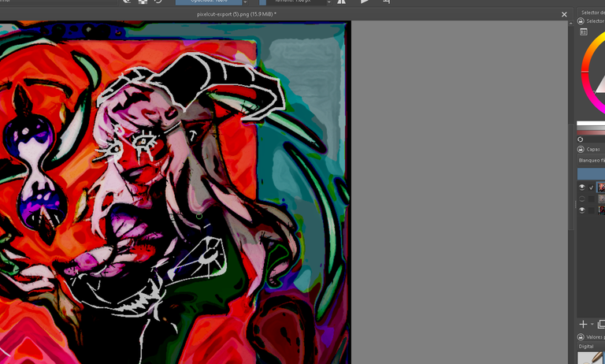Viewport: 605px width, 364px height.
Task: Click horizontal mirror tool icon
Action: (x=341, y=2)
